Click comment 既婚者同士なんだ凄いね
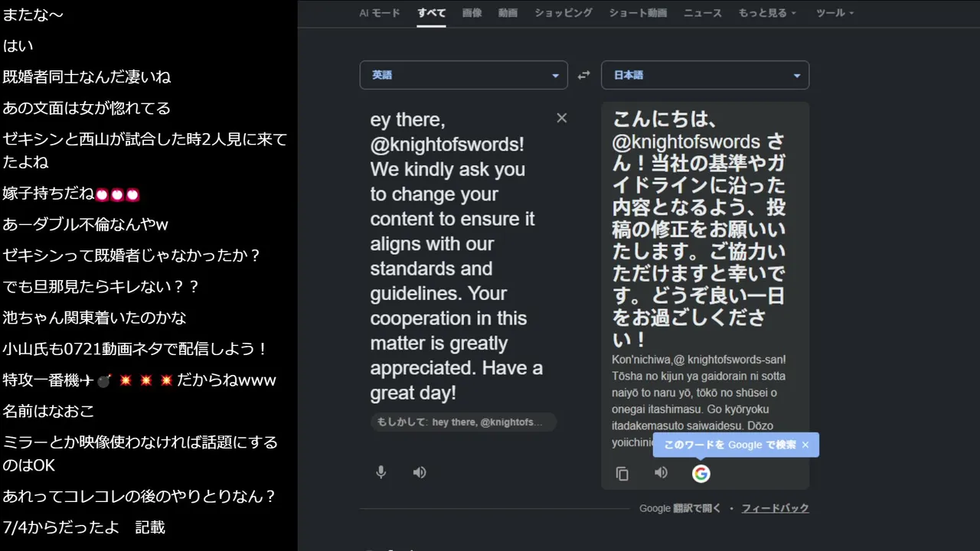This screenshot has width=980, height=551. pyautogui.click(x=87, y=77)
